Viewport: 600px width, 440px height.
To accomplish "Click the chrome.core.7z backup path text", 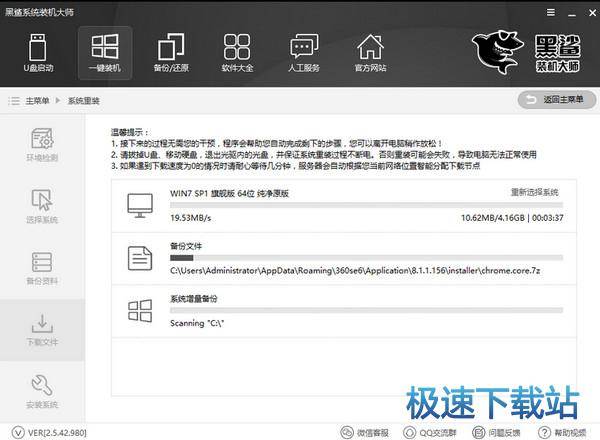I will pyautogui.click(x=355, y=271).
